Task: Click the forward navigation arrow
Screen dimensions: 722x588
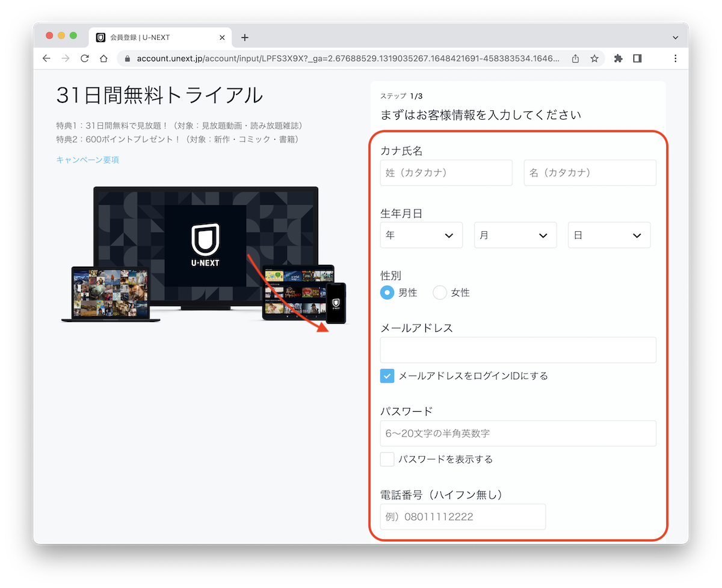Action: (x=65, y=58)
